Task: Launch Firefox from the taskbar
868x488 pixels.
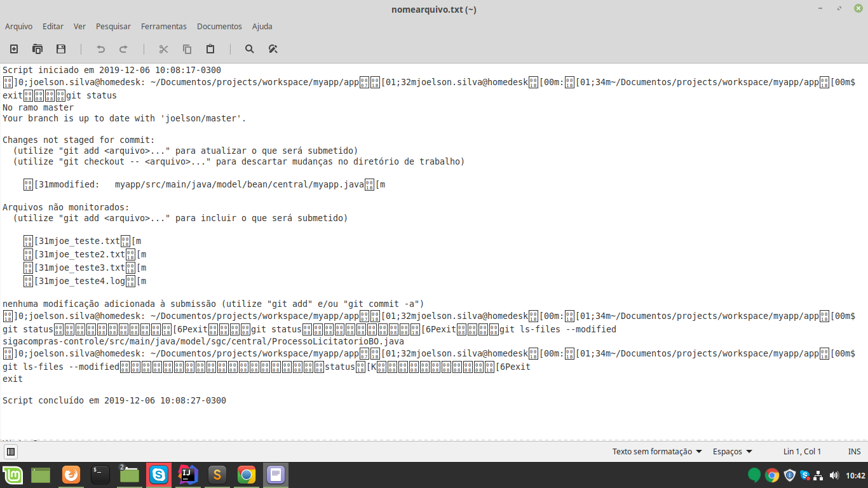Action: 71,475
